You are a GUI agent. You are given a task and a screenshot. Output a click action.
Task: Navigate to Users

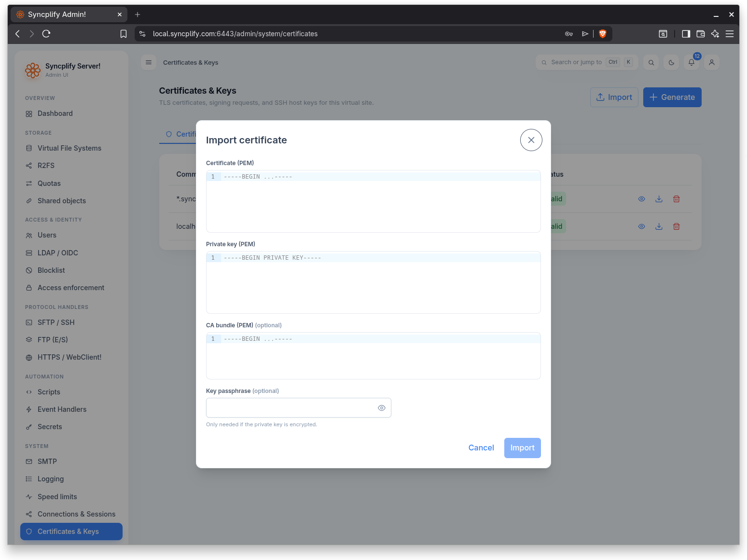(71, 235)
